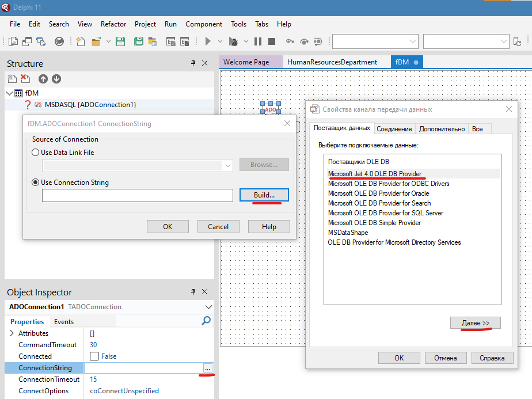Image resolution: width=532 pixels, height=399 pixels.
Task: Open dropdown next to folder open icon
Action: (108, 41)
